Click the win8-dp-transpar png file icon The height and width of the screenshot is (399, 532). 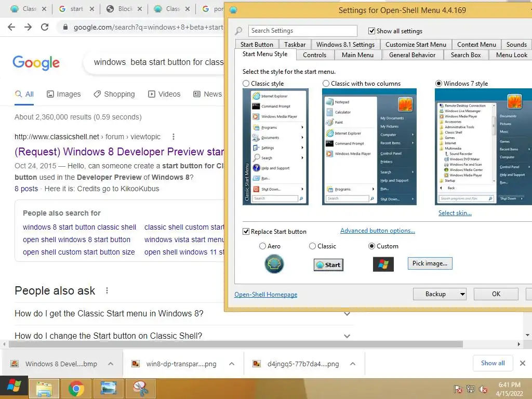(x=136, y=364)
